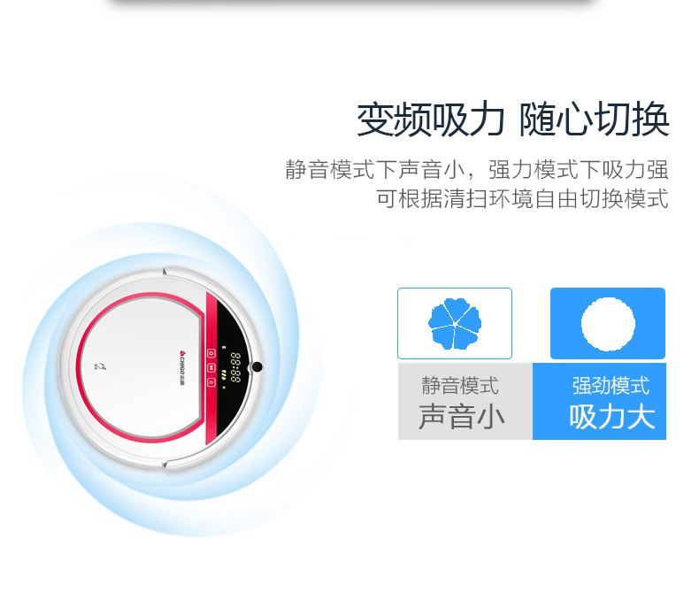Click the blue fan blade icon

coord(455,323)
